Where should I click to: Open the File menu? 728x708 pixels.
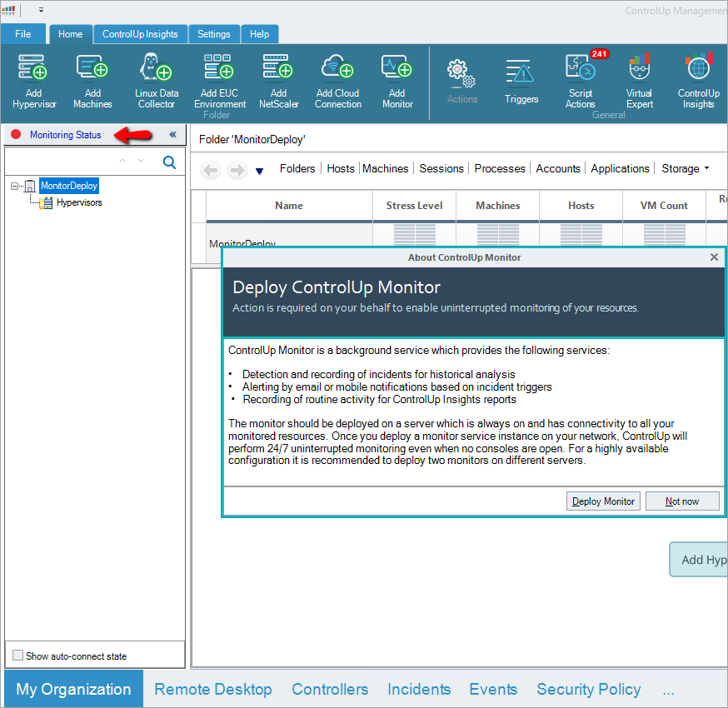point(22,34)
